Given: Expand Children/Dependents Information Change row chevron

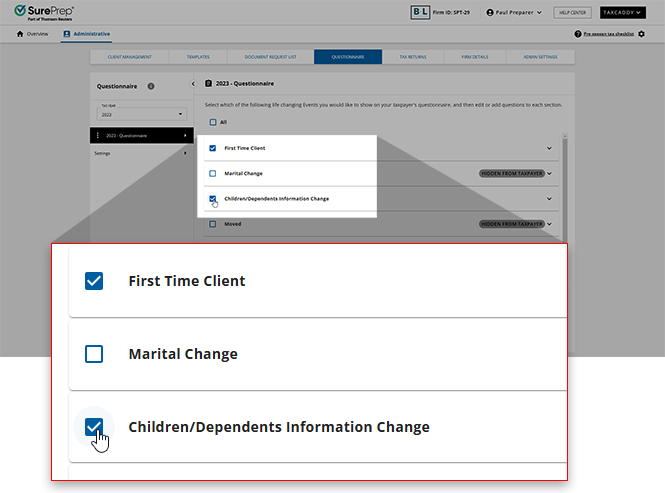Looking at the screenshot, I should 549,199.
